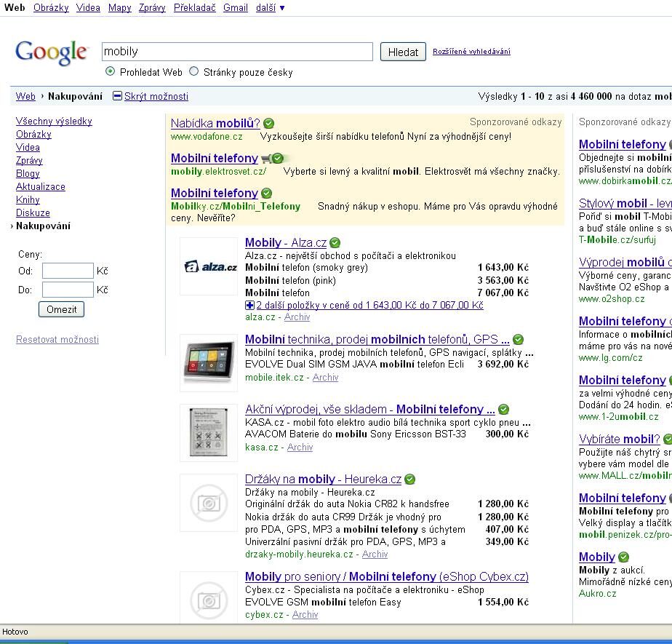This screenshot has width=672, height=644.
Task: Click the Omezit price filter button
Action: pyautogui.click(x=61, y=309)
